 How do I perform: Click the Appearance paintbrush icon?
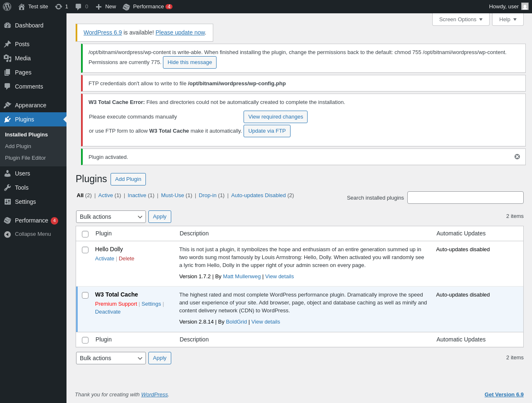tap(7, 105)
